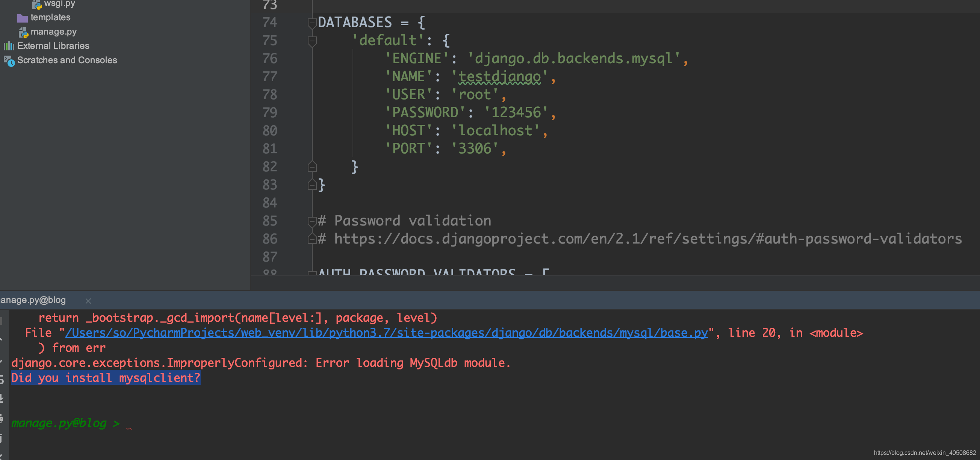This screenshot has height=460, width=980.
Task: Click fold end marker on line 82
Action: 312,166
